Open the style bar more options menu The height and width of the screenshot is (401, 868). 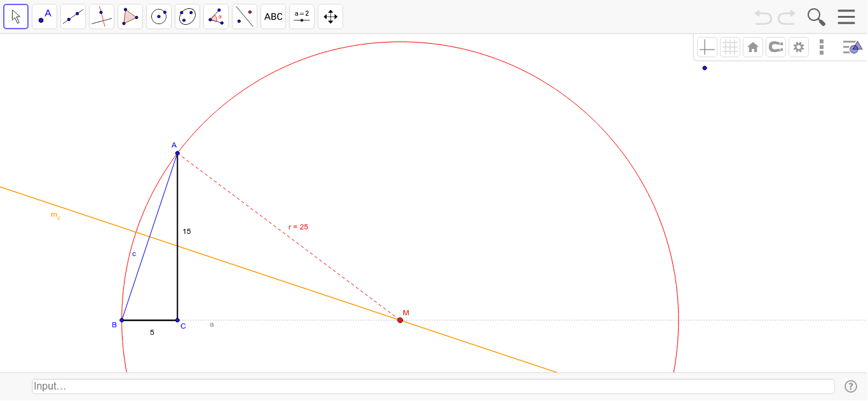click(x=822, y=47)
